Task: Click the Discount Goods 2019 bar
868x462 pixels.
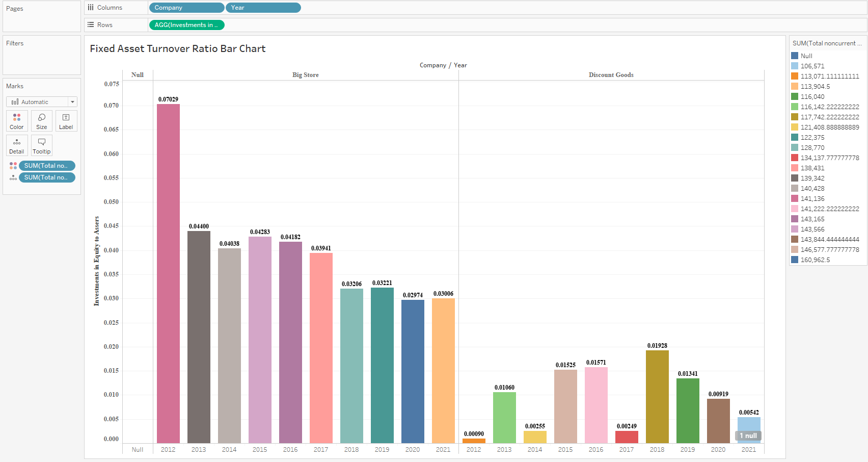Action: pos(688,410)
